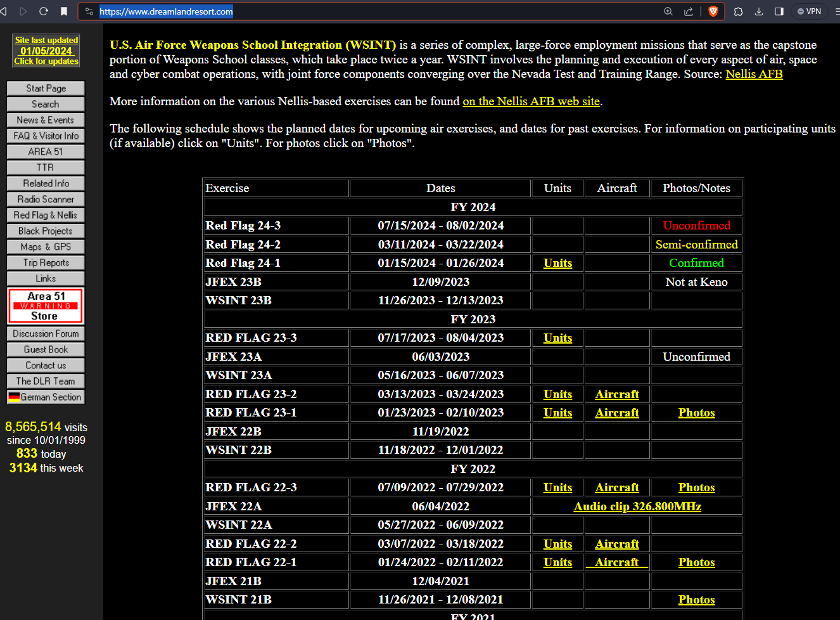Open Units for RED FLAG 23-3
The image size is (840, 620).
[x=557, y=338]
